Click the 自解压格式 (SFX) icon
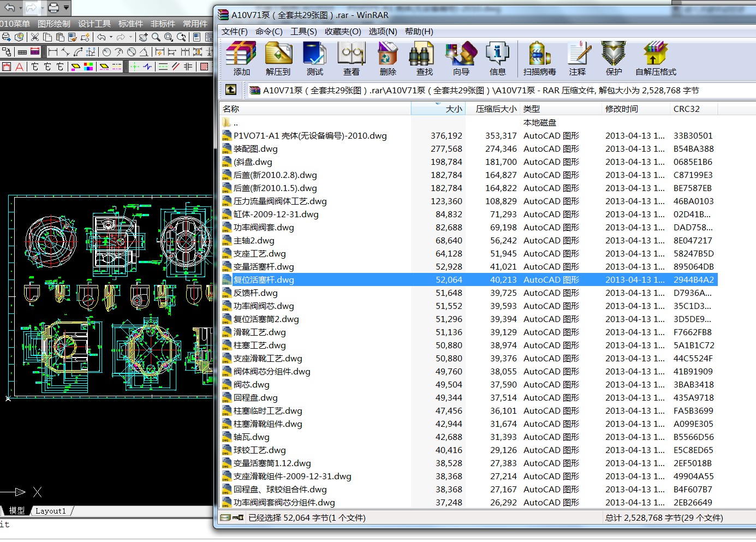This screenshot has height=542, width=756. click(x=656, y=58)
